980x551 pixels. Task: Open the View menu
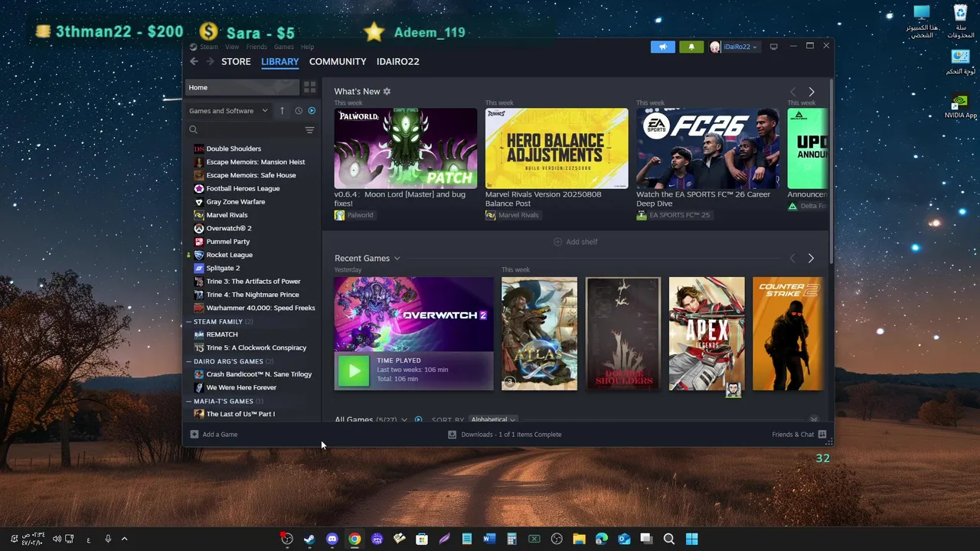click(232, 47)
